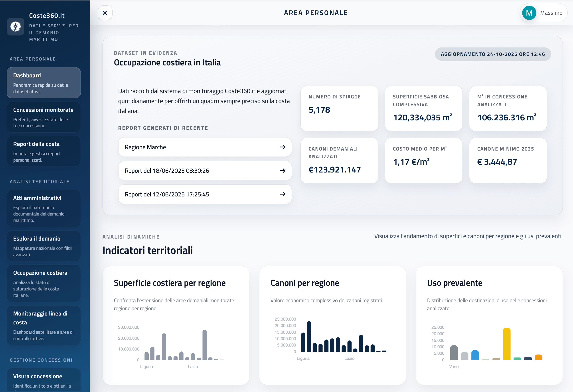
Task: Open the Regione Marche report arrow
Action: pos(283,147)
